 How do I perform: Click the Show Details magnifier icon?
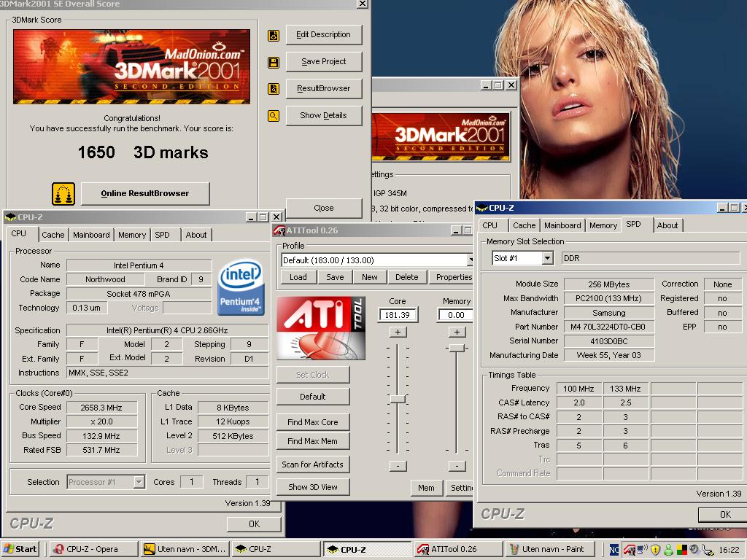coord(274,116)
